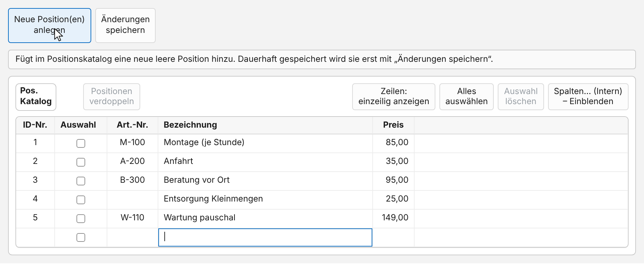
Task: Check the box for 'Anfahrt' row
Action: point(81,162)
